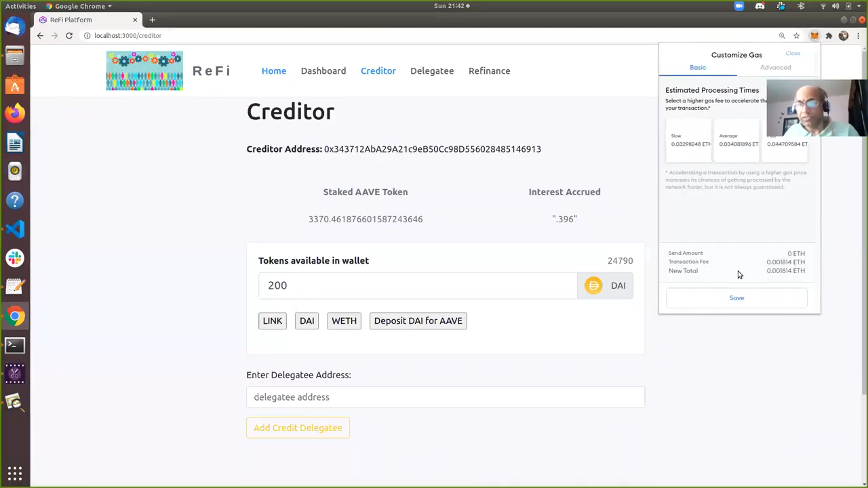Viewport: 868px width, 488px height.
Task: Open Activities overview
Action: coord(20,6)
